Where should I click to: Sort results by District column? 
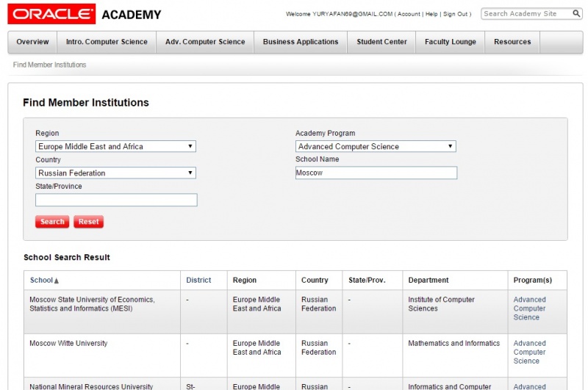[198, 280]
